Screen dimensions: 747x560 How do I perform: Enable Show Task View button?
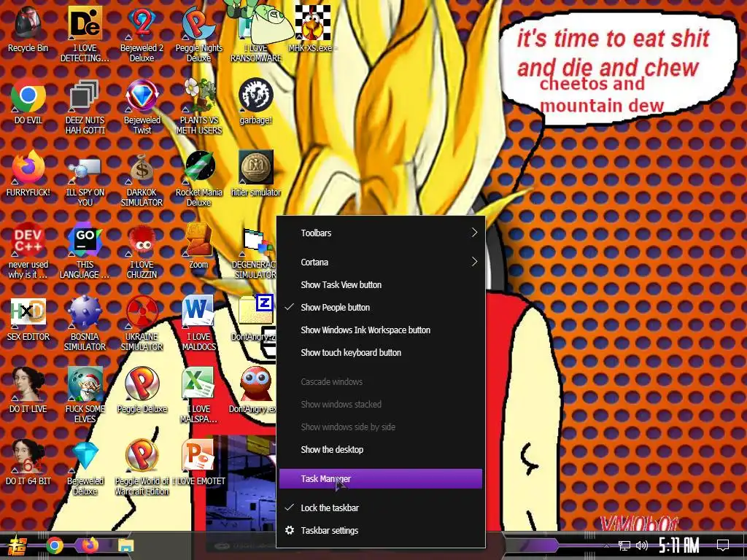(x=379, y=285)
